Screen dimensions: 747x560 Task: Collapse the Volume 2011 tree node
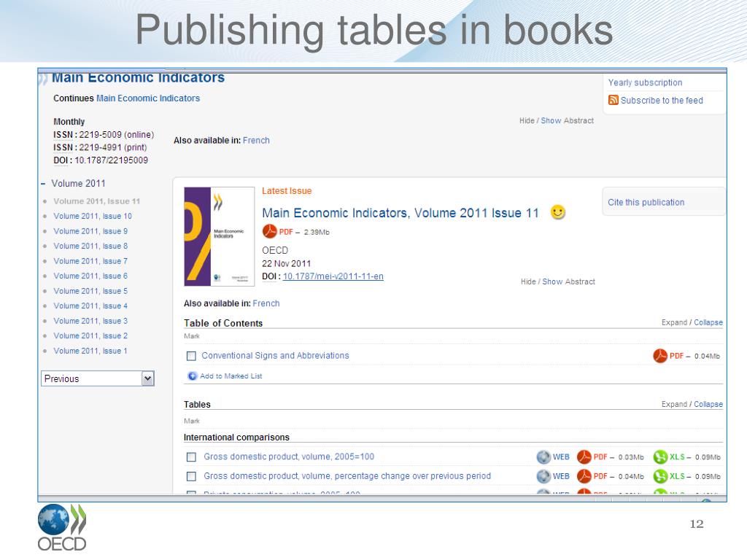click(43, 183)
